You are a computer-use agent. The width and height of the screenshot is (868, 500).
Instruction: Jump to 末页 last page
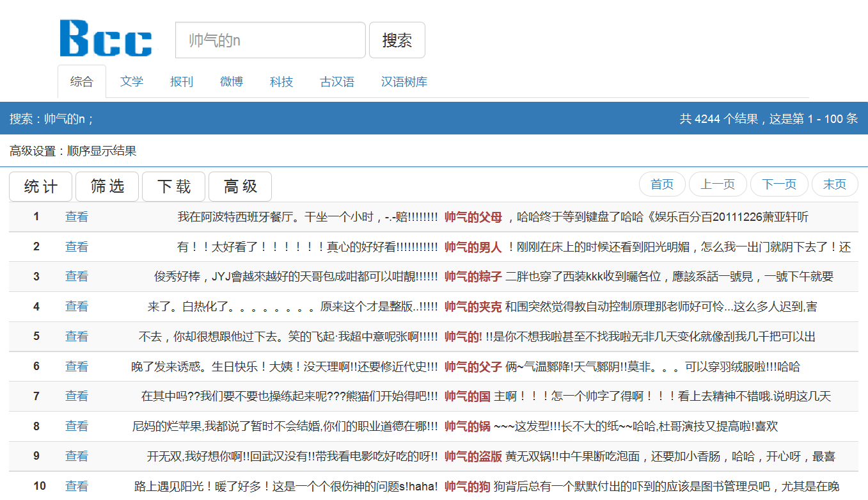[835, 184]
